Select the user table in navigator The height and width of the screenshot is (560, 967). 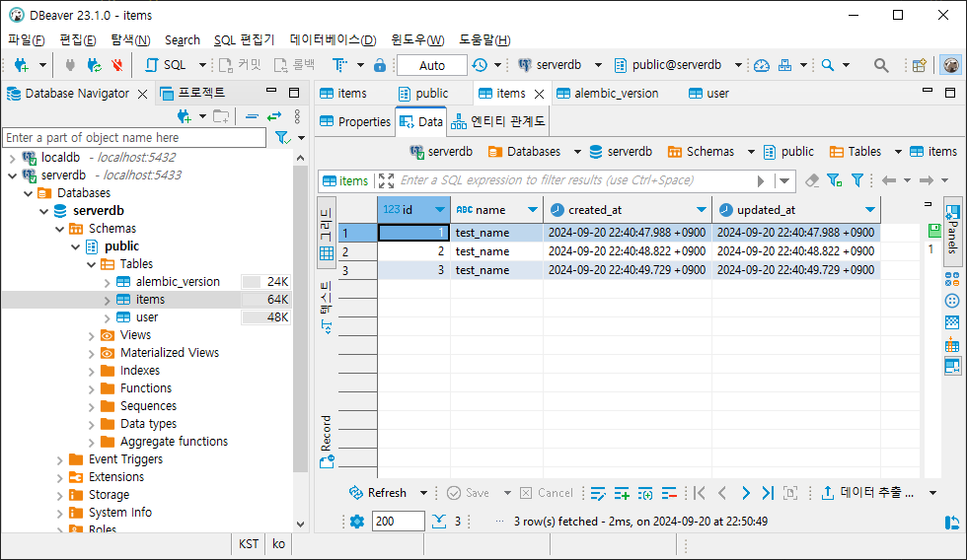click(147, 317)
